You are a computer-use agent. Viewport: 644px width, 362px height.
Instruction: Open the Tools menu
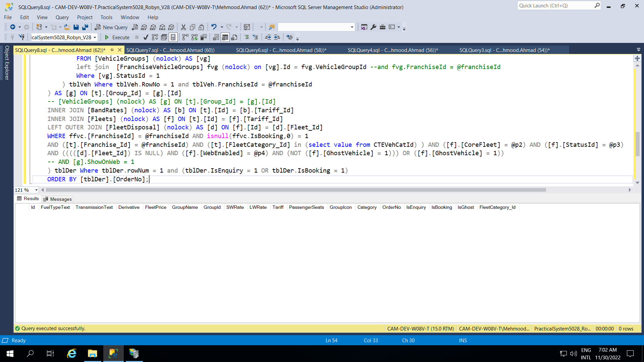(106, 17)
